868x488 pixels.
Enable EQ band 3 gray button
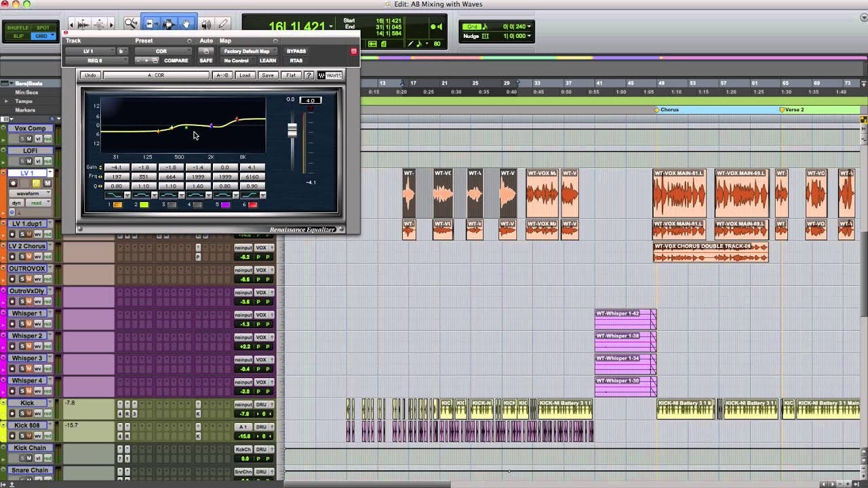pyautogui.click(x=172, y=205)
